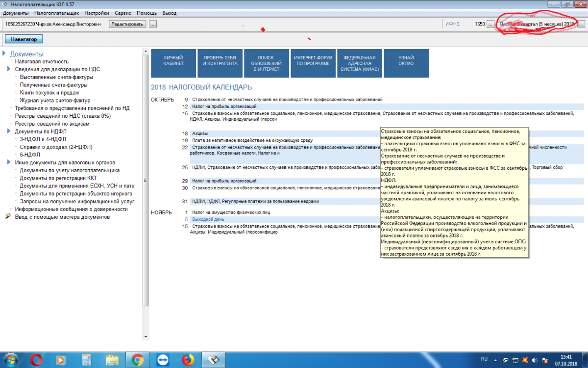Open the Налогоплательщик menu
This screenshot has height=368, width=588.
point(56,13)
